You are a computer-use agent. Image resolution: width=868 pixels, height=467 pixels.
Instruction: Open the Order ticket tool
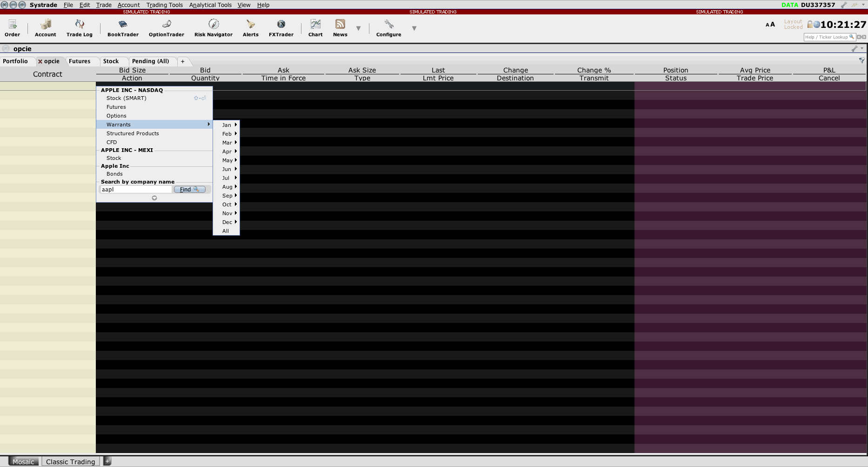point(12,28)
